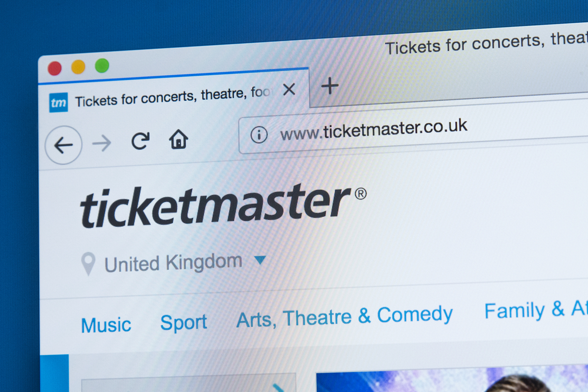Open a new tab with the plus icon

click(x=330, y=86)
